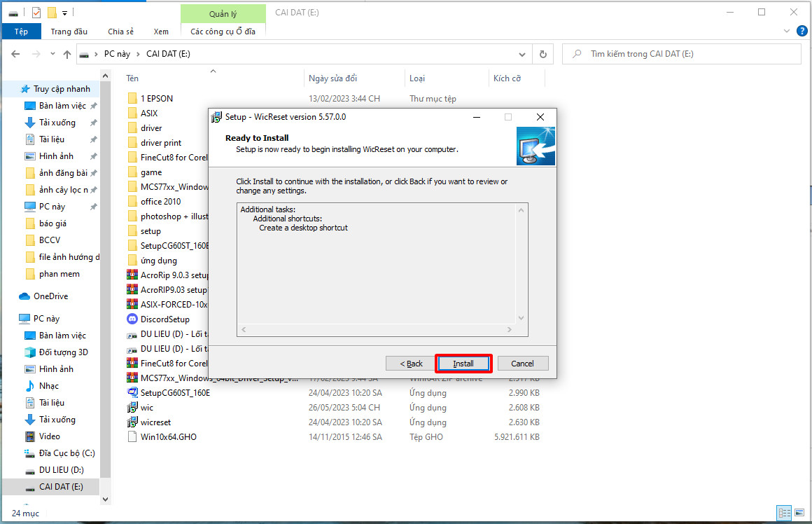Select the wicreset application icon
812x524 pixels.
coord(132,422)
